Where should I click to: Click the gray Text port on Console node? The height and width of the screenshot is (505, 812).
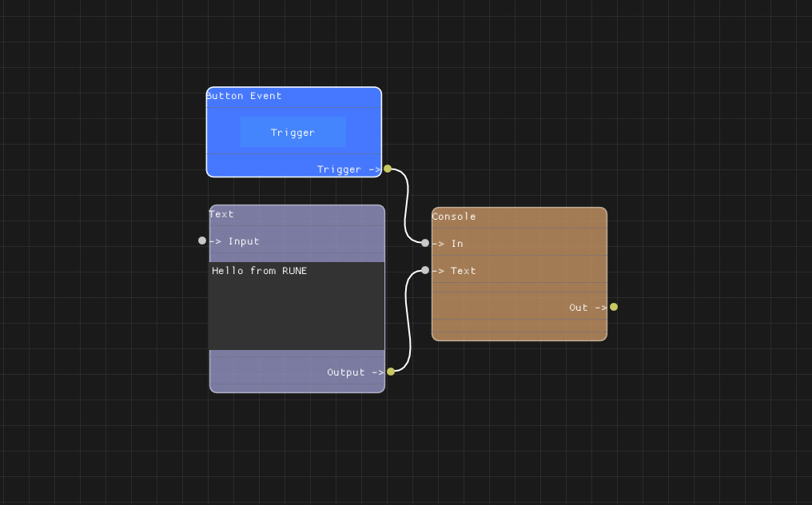point(425,270)
